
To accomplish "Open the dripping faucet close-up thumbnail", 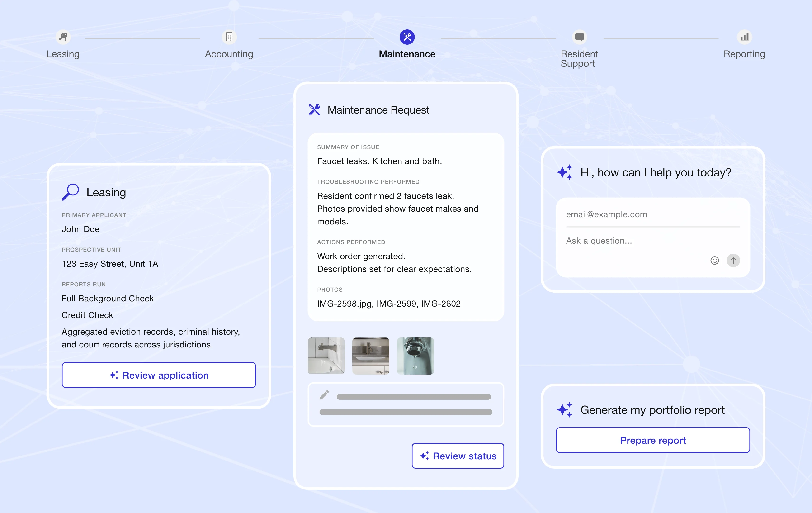I will tap(415, 356).
